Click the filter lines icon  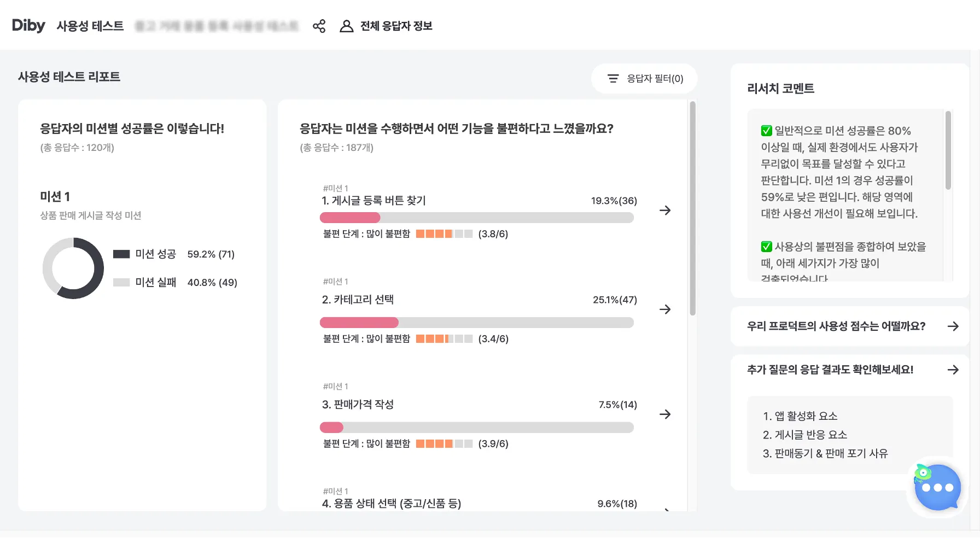pos(613,79)
